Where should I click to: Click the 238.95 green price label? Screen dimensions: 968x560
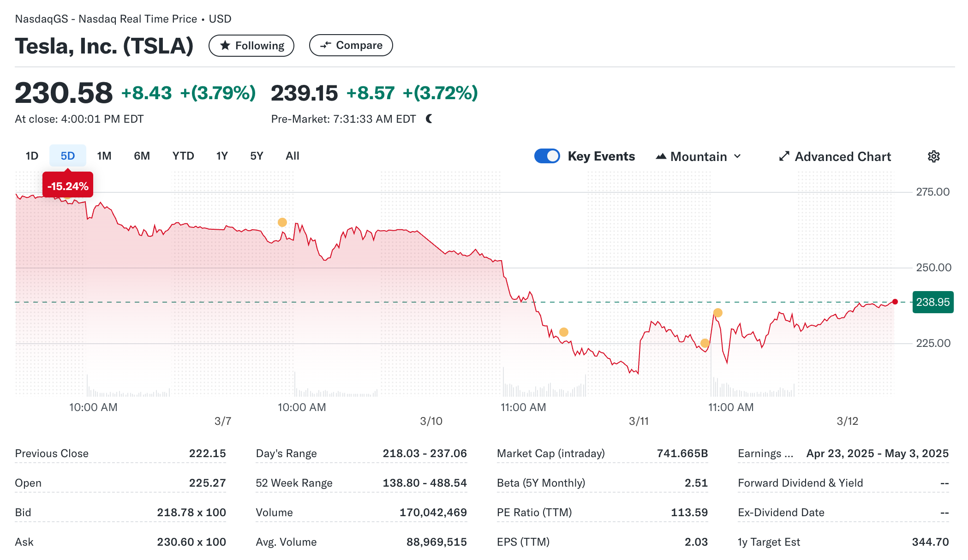pyautogui.click(x=932, y=302)
